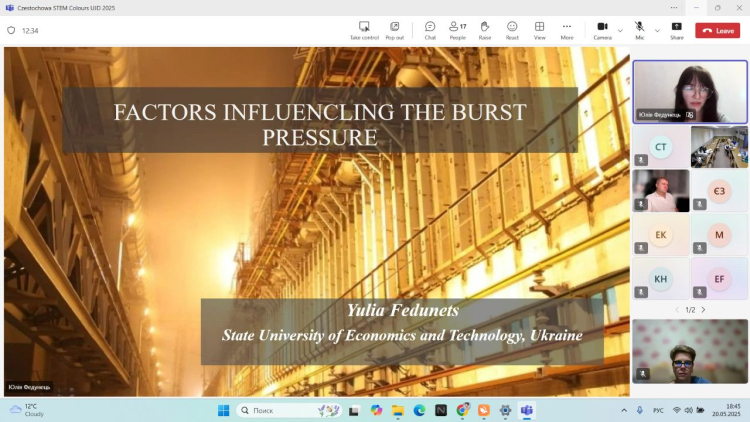Screen dimensions: 750x422
Task: Open the More actions menu
Action: (x=567, y=27)
